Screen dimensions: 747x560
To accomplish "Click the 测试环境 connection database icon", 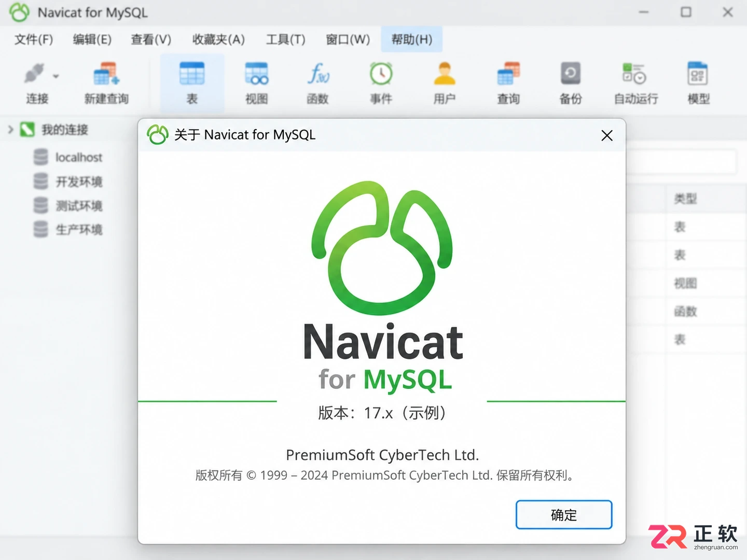I will (x=41, y=205).
